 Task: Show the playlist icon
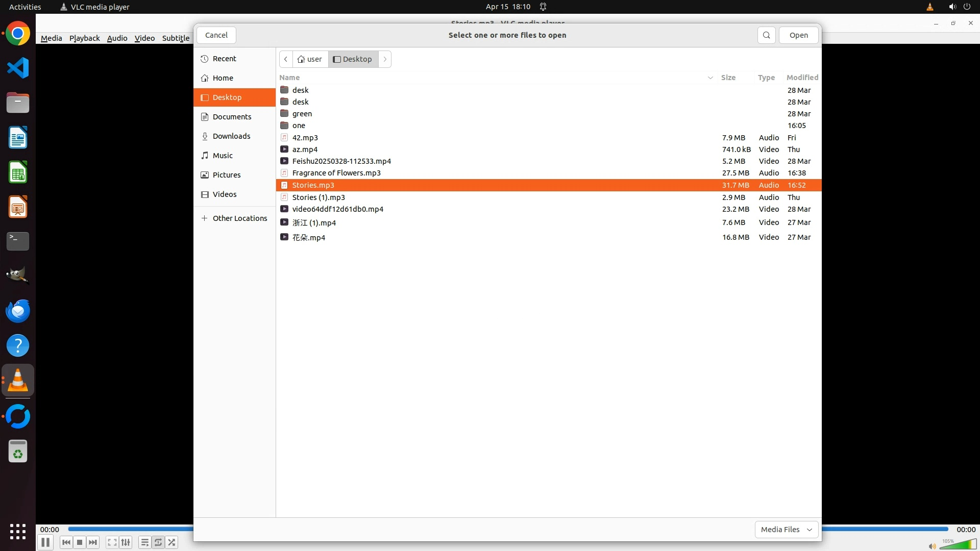click(144, 542)
